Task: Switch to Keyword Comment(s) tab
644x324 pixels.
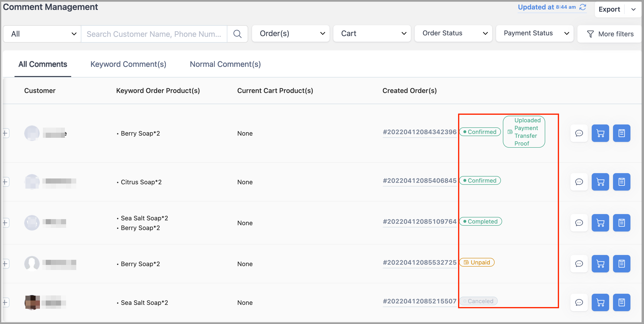Action: coord(128,64)
